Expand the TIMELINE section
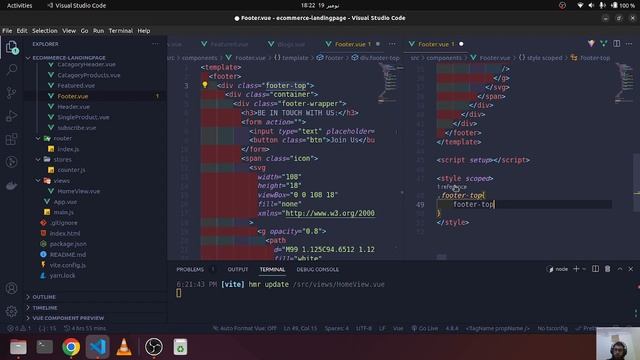This screenshot has height=360, width=640. tap(45, 307)
